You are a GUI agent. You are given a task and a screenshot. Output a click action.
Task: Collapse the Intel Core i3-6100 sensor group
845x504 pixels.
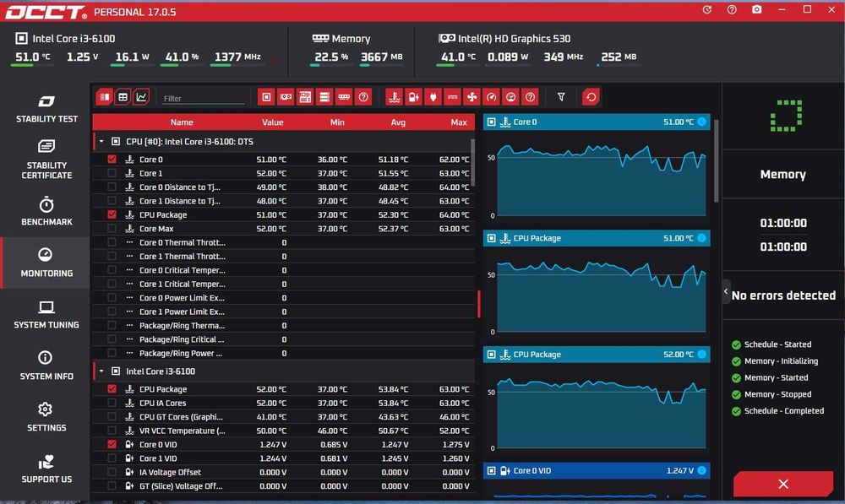pyautogui.click(x=101, y=371)
